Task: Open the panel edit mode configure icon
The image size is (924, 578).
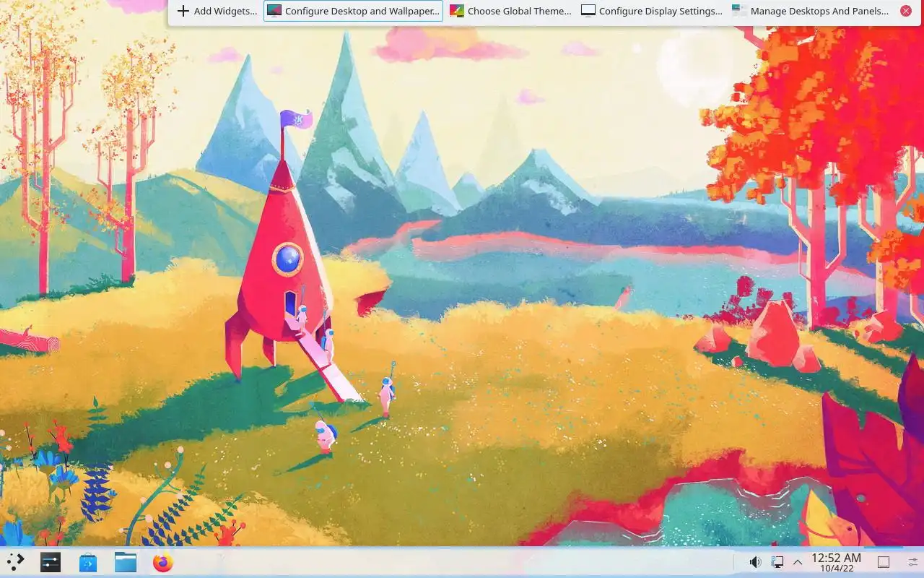Action: pyautogui.click(x=912, y=562)
